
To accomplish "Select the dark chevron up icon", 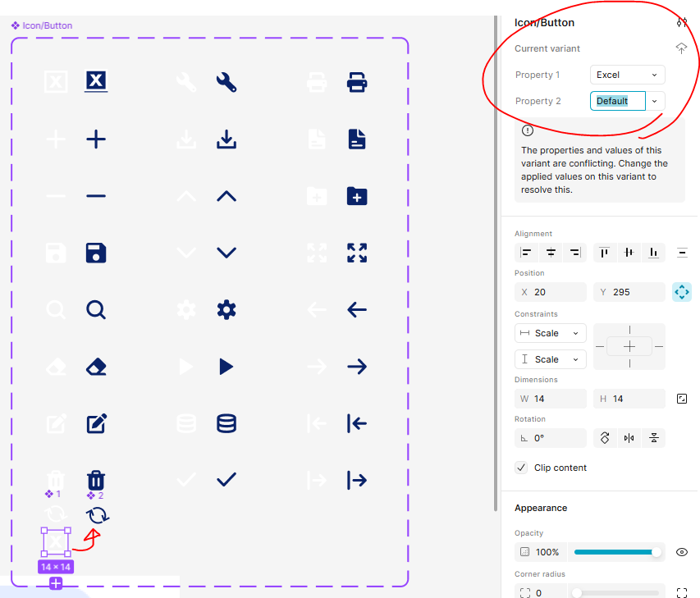I will tap(226, 196).
